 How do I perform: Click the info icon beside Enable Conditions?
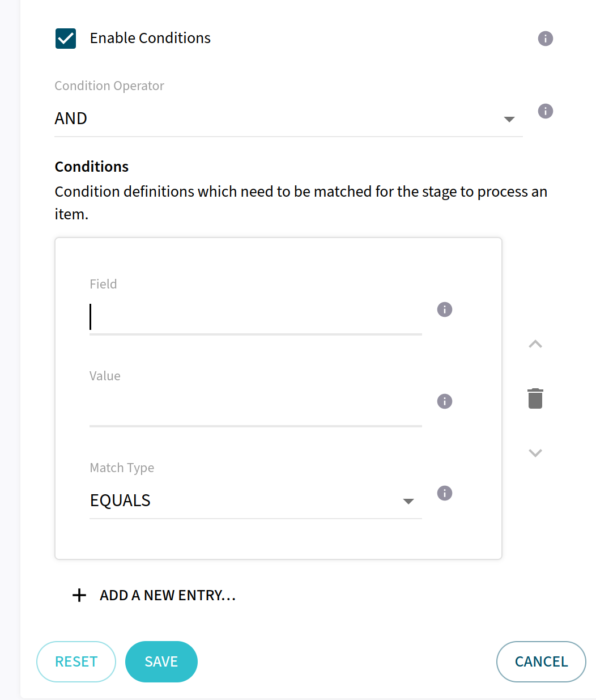coord(545,39)
